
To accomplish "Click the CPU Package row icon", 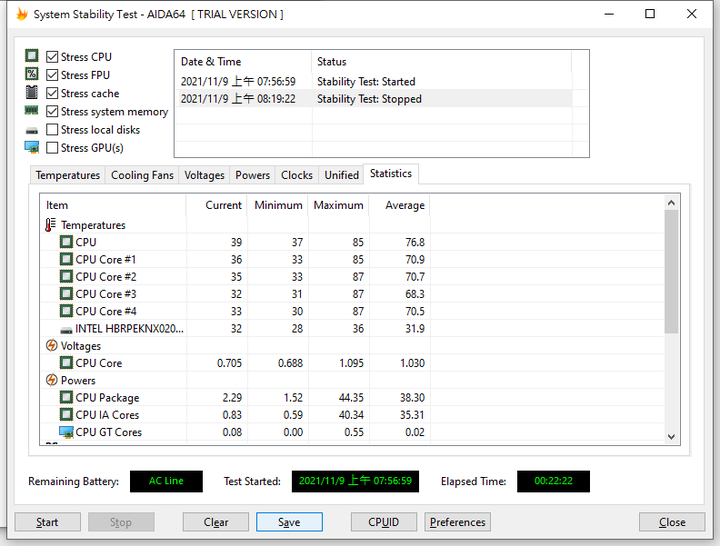I will point(67,397).
